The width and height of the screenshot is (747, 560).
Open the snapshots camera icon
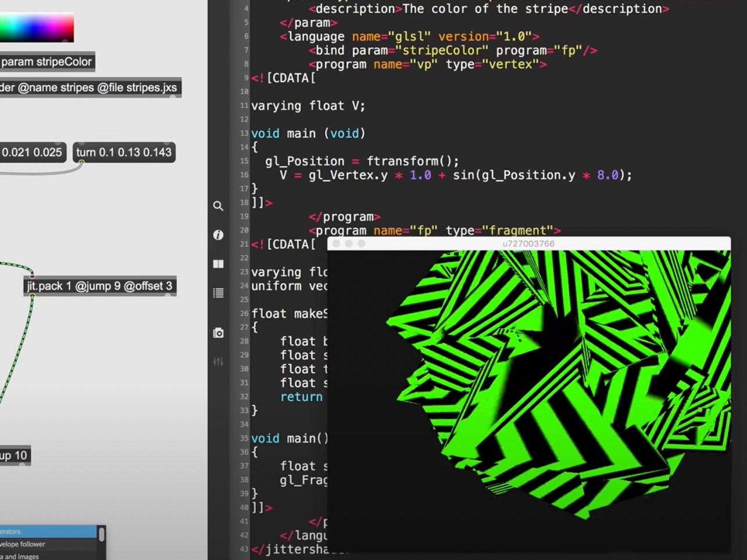[x=218, y=333]
